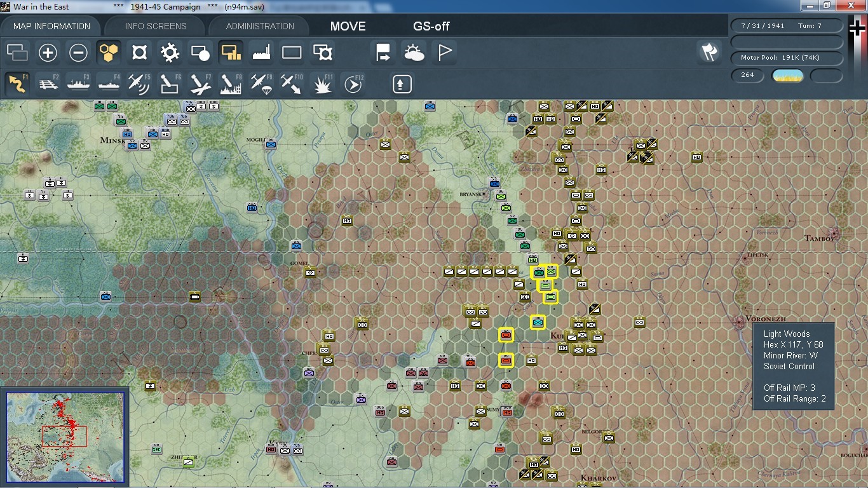Screen dimensions: 868x488
Task: Select F2 rail movement mode
Action: [x=48, y=84]
